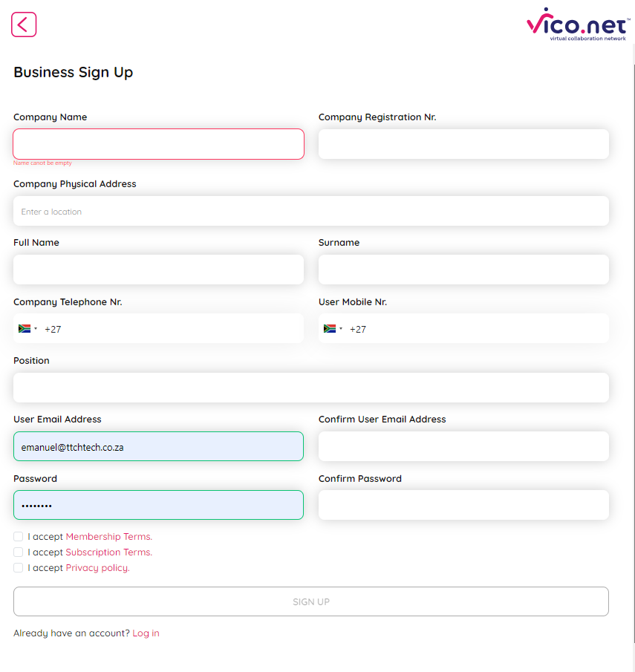This screenshot has height=672, width=635.
Task: Click the Confirm User Email Address field
Action: tap(463, 446)
